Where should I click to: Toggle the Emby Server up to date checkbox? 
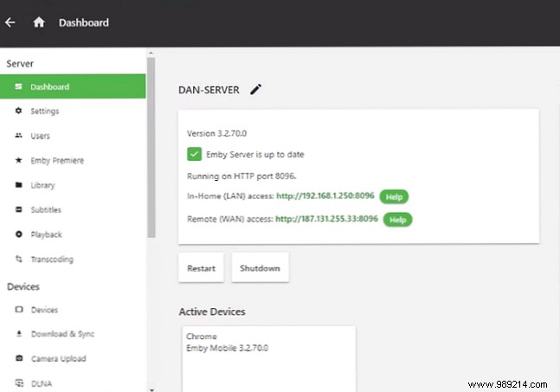tap(194, 154)
